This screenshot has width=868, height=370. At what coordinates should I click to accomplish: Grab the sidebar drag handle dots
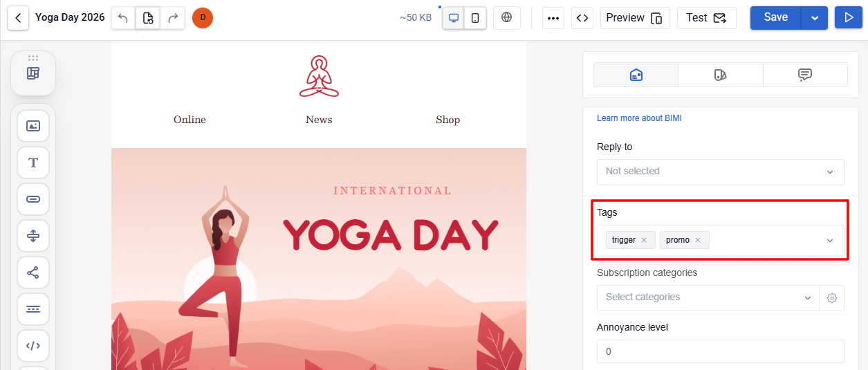(x=33, y=57)
